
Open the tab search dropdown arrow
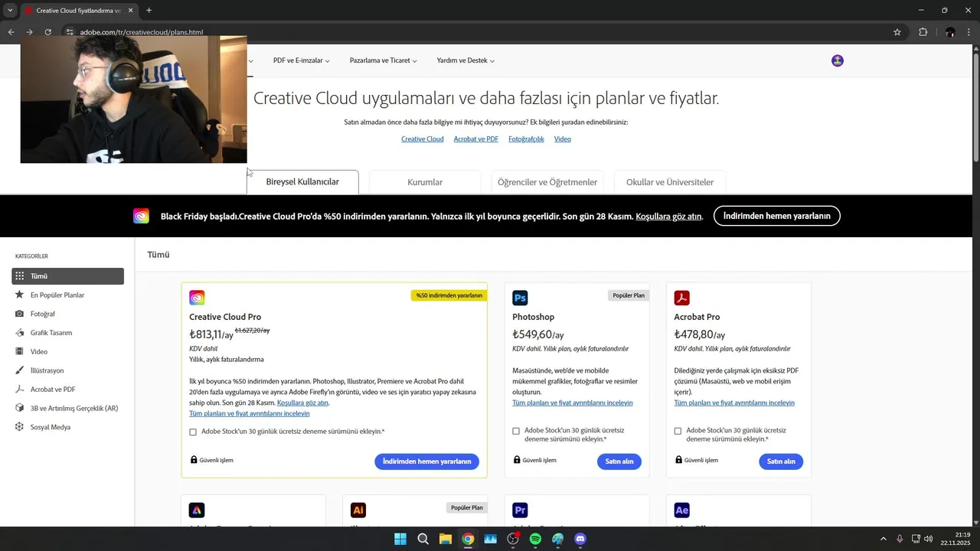click(x=10, y=11)
